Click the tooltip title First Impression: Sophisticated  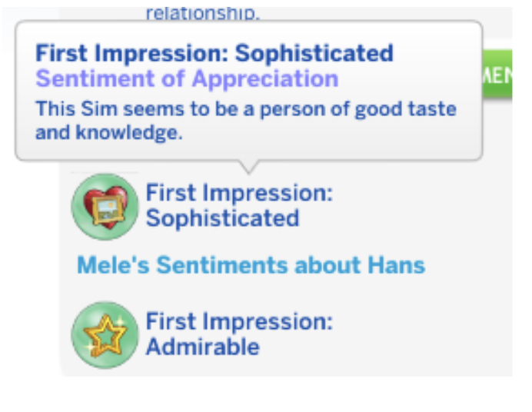[214, 53]
